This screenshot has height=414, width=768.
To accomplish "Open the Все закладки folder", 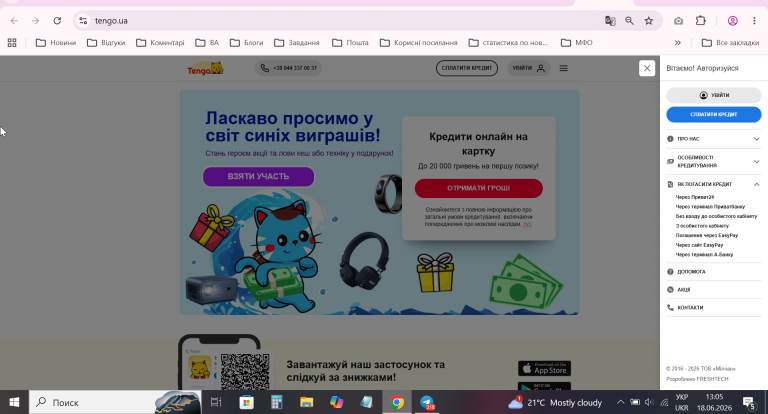I will point(730,43).
